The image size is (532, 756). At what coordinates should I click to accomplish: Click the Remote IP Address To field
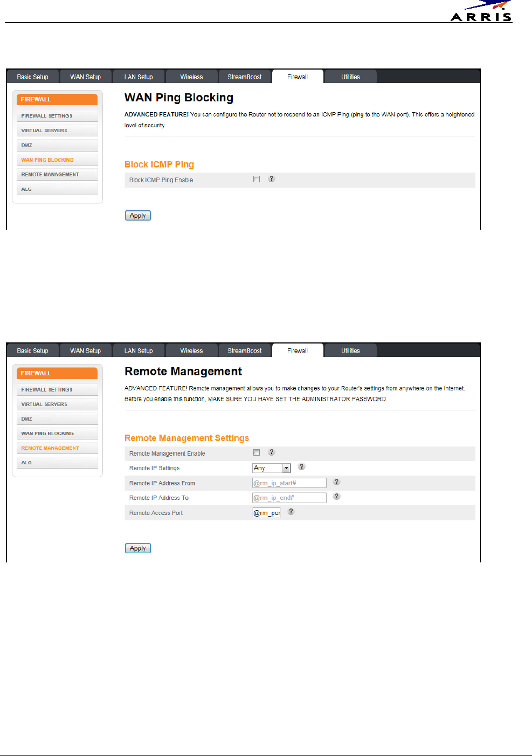point(289,497)
